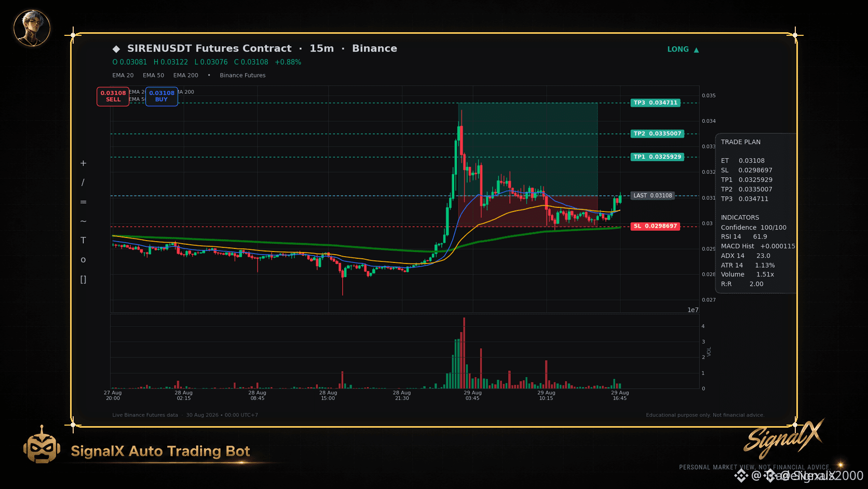
Task: Click the diamond icon before SIRENUSDT title
Action: click(116, 49)
